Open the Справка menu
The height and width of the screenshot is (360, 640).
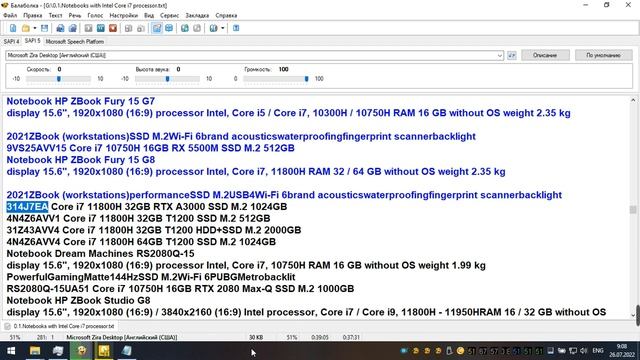(x=226, y=16)
